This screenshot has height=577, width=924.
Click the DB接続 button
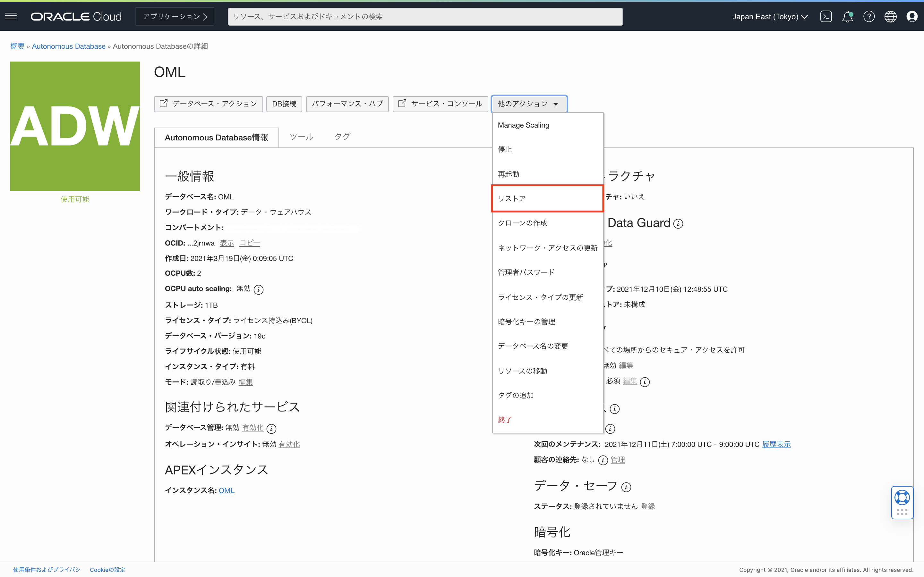click(284, 104)
